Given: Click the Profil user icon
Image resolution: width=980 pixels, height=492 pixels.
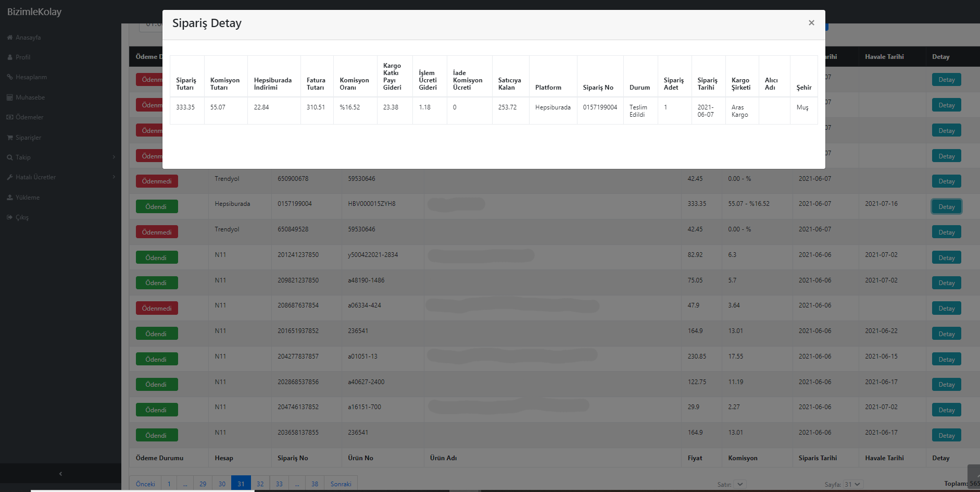Looking at the screenshot, I should click(10, 57).
